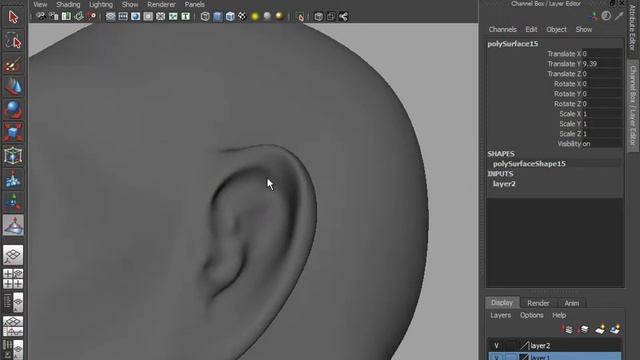Enable smooth shade all display

(218, 16)
